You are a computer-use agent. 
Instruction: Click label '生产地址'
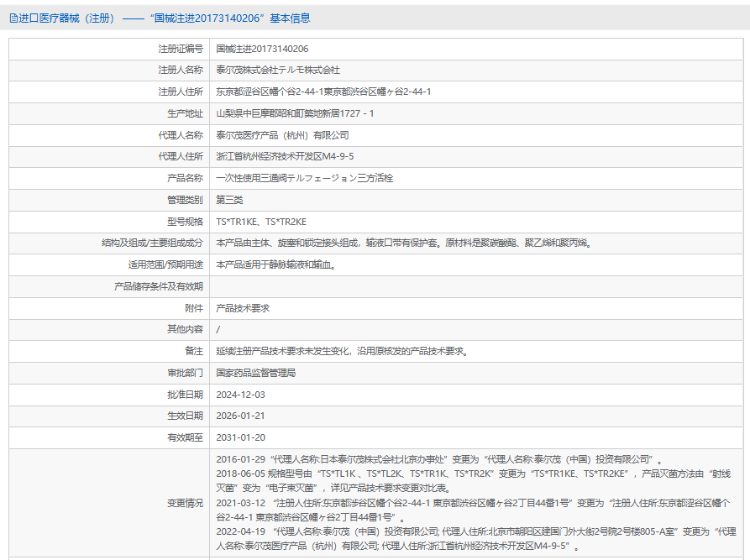pos(185,114)
